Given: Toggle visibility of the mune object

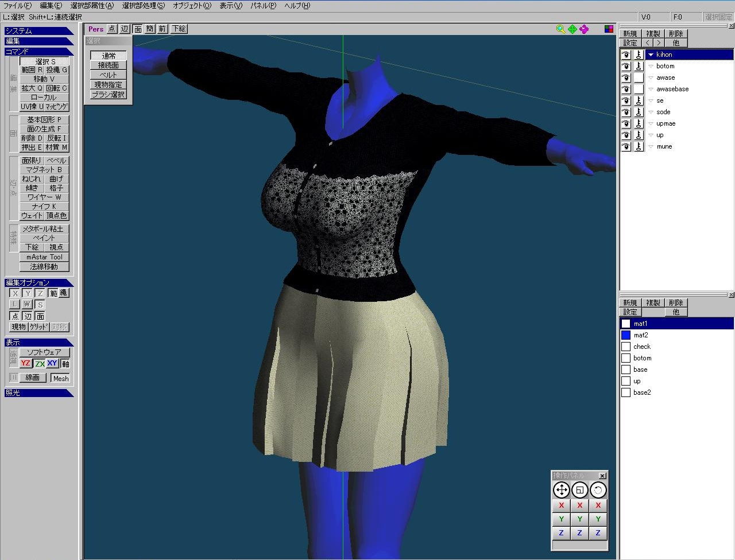Looking at the screenshot, I should click(x=626, y=147).
